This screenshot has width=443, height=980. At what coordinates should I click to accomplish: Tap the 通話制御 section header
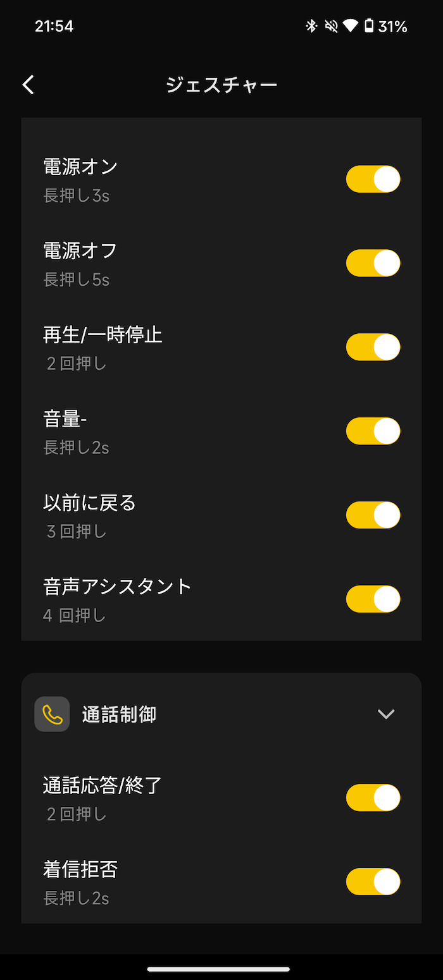[x=119, y=714]
